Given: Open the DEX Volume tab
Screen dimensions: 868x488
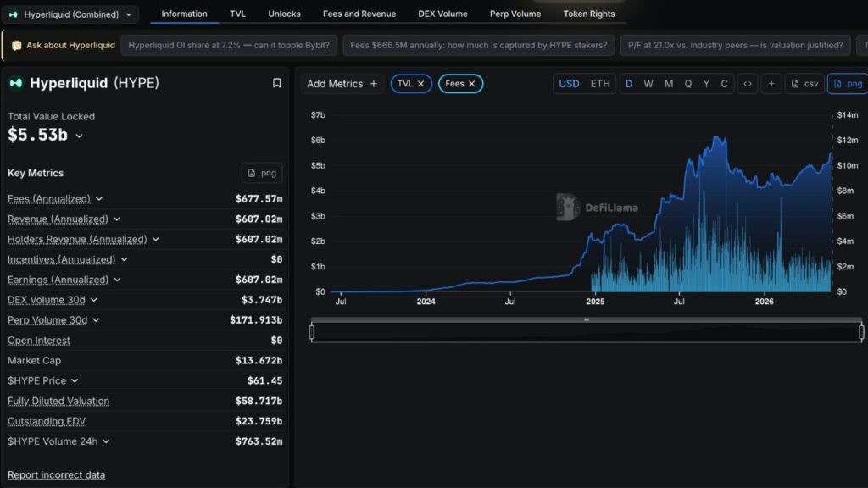Looking at the screenshot, I should coord(442,14).
